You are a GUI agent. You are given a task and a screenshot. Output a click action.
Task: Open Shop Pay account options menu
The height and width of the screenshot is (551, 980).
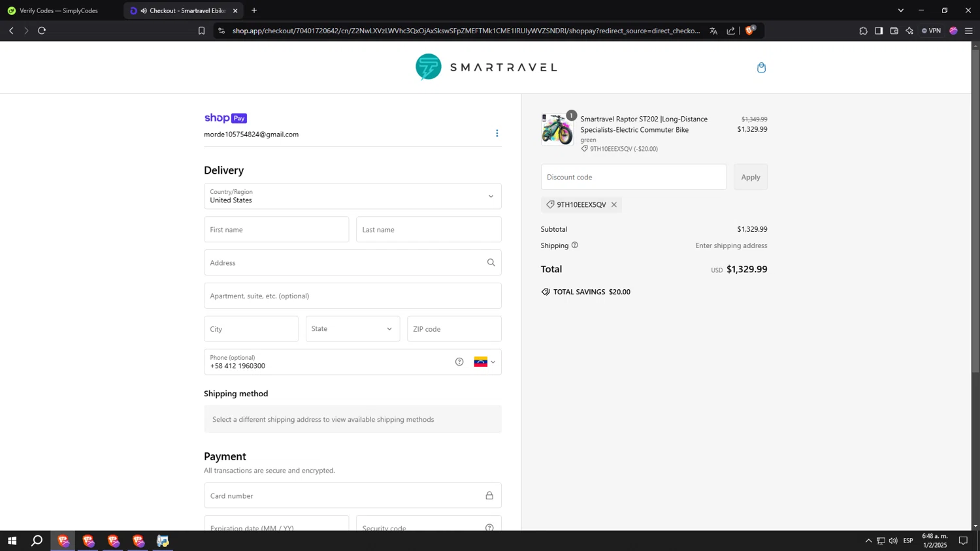pos(497,133)
